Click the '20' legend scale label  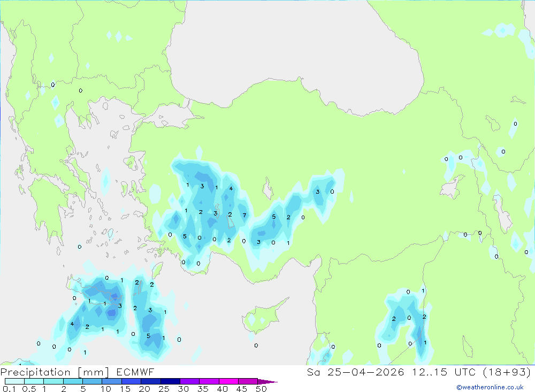click(x=144, y=389)
